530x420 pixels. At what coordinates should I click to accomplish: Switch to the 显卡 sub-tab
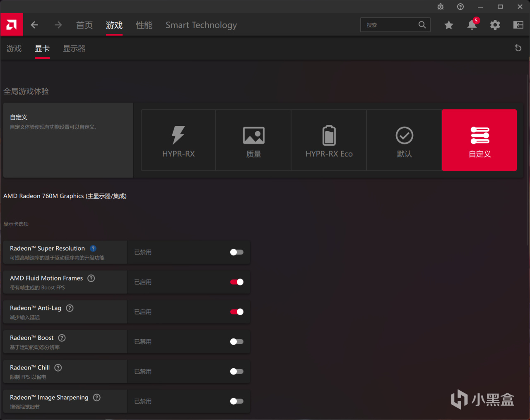(x=42, y=48)
